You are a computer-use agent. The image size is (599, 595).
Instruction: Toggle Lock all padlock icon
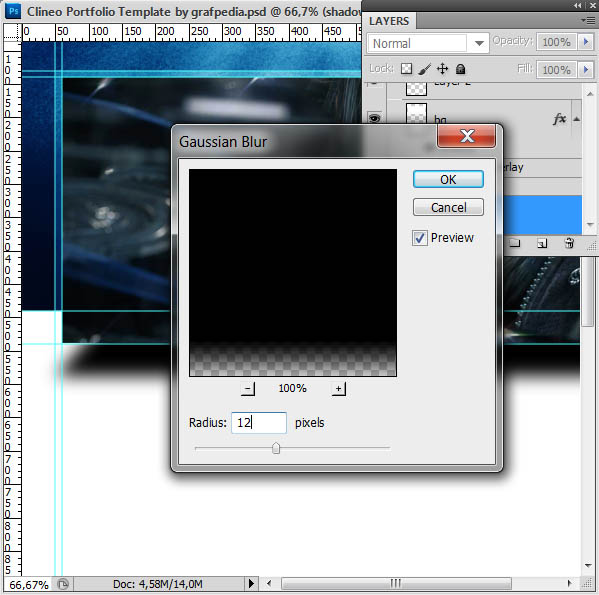(x=461, y=69)
